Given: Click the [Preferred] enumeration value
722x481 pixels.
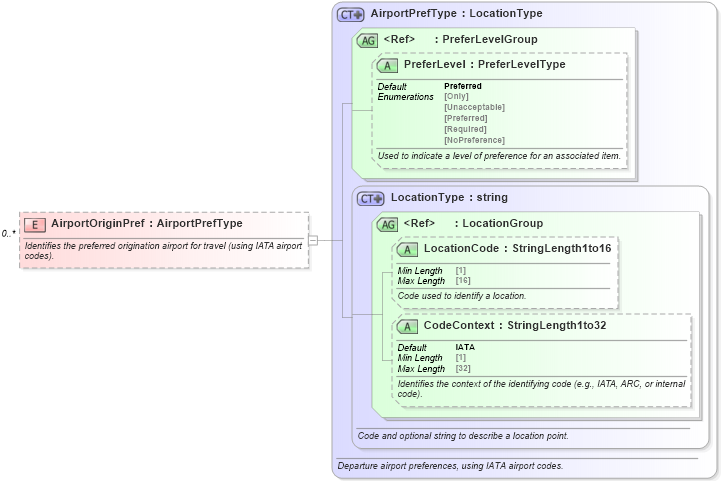Looking at the screenshot, I should point(466,118).
